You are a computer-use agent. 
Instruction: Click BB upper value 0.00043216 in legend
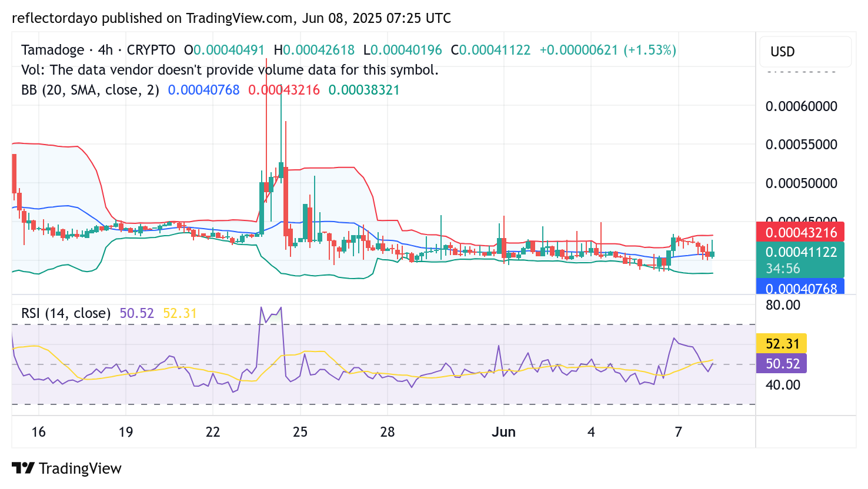[x=284, y=90]
